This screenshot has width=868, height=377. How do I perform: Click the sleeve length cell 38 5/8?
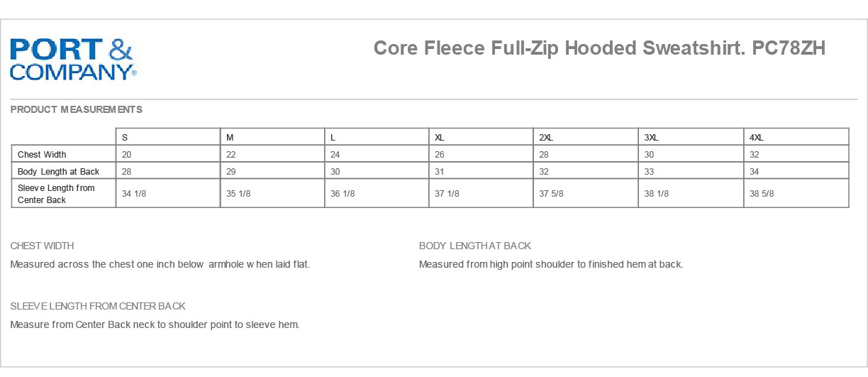coord(762,194)
